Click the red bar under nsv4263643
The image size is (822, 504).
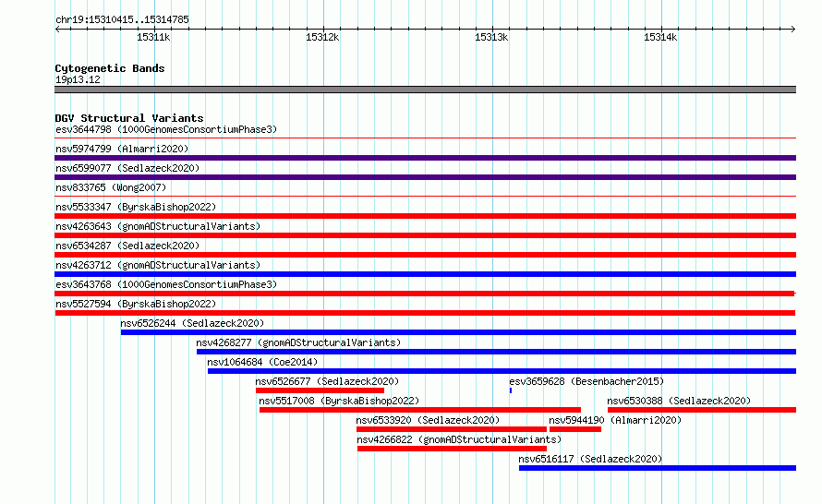pos(425,235)
